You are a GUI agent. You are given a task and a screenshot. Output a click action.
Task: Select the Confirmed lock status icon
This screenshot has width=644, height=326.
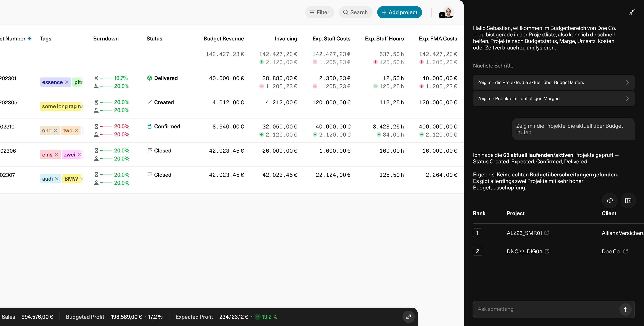click(x=149, y=126)
